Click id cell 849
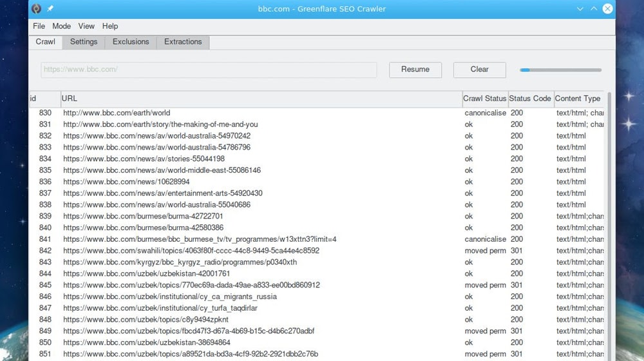This screenshot has width=644, height=361. [x=45, y=331]
